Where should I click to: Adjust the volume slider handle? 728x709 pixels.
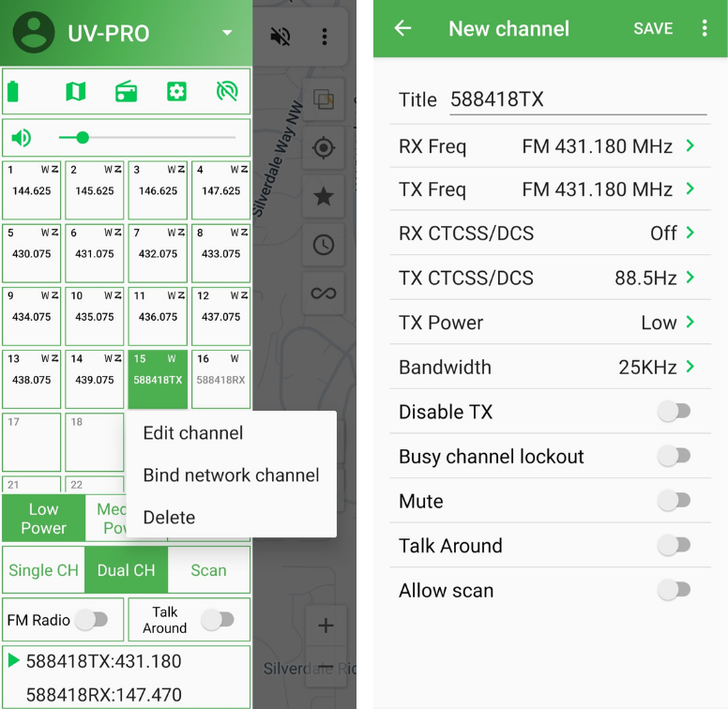[x=83, y=138]
